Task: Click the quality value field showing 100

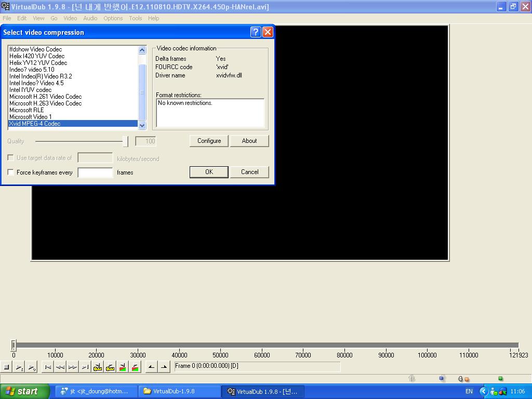Action: (145, 141)
